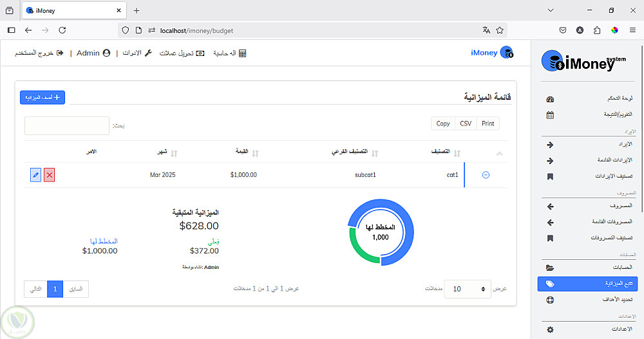Collapse cat1 row using the minus circle
Screen dimensions: 644x339
point(486,175)
